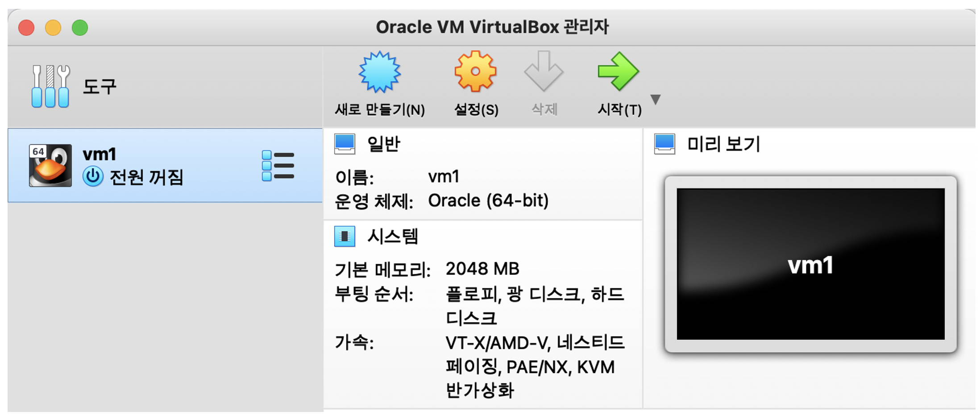Click the 미리 보기 monitor icon
This screenshot has height=416, width=980.
tap(664, 144)
